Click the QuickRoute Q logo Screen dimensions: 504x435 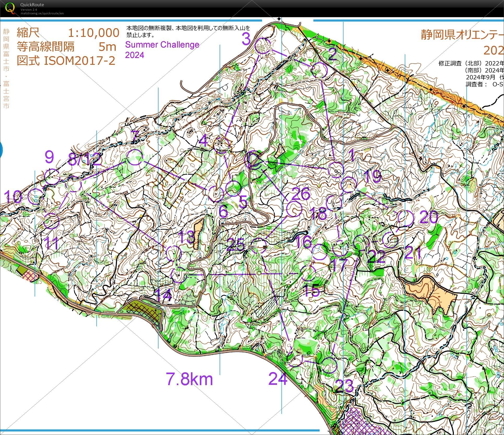point(10,8)
